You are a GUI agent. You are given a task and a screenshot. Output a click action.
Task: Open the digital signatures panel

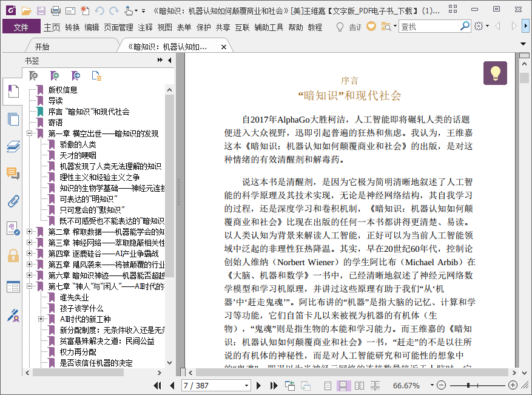click(x=13, y=316)
